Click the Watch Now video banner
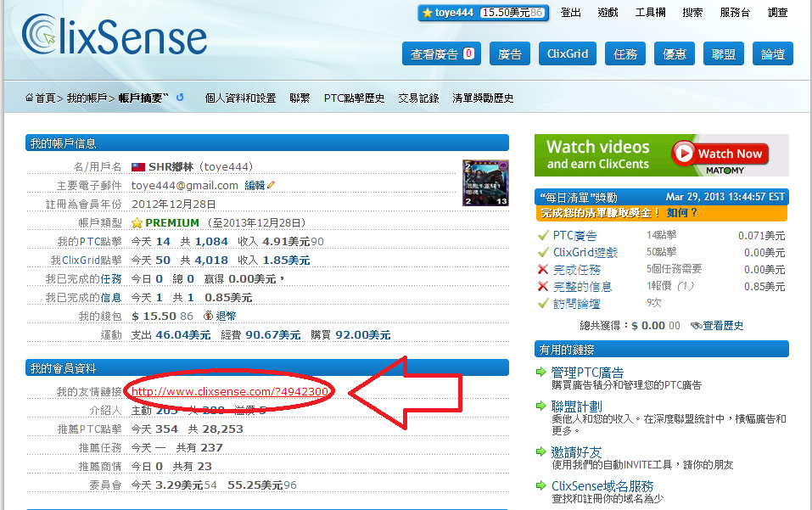The height and width of the screenshot is (510, 812). tap(661, 155)
